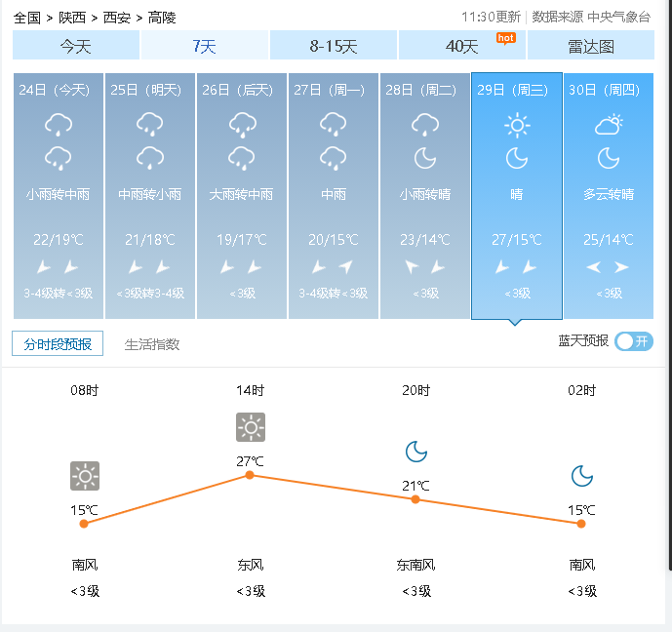Viewport: 672px width, 632px height.
Task: Click the 27℃ point on temperature curve
Action: point(250,475)
